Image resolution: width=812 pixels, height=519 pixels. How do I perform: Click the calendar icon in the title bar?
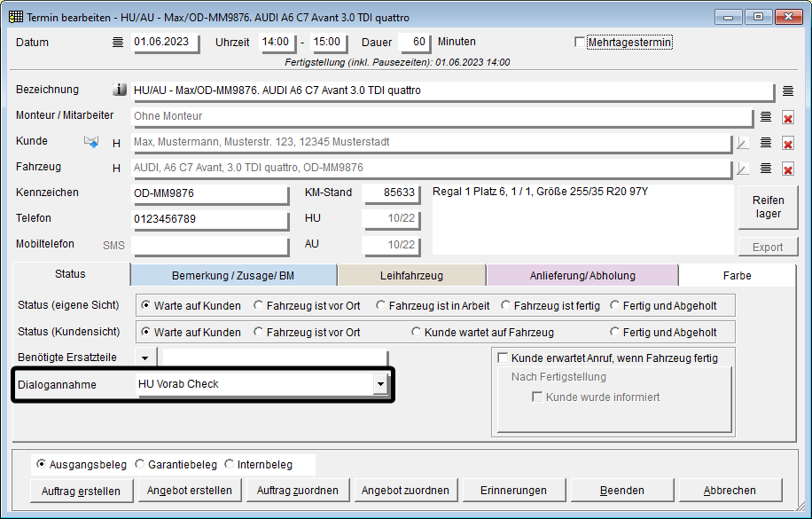pos(16,17)
